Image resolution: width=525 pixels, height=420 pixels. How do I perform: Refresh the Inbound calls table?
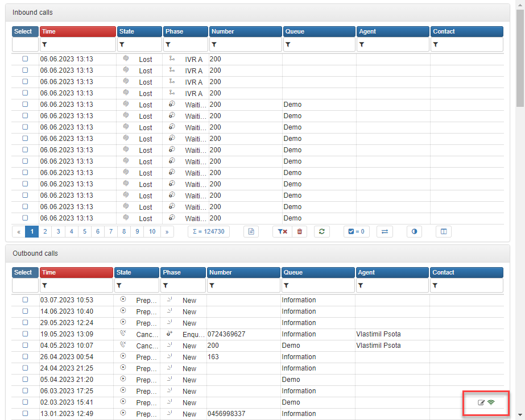tap(322, 231)
